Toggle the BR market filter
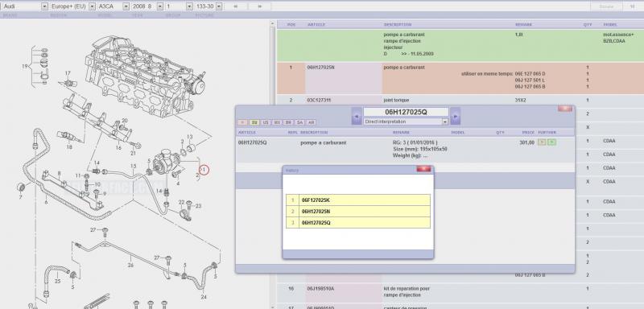 (288, 122)
